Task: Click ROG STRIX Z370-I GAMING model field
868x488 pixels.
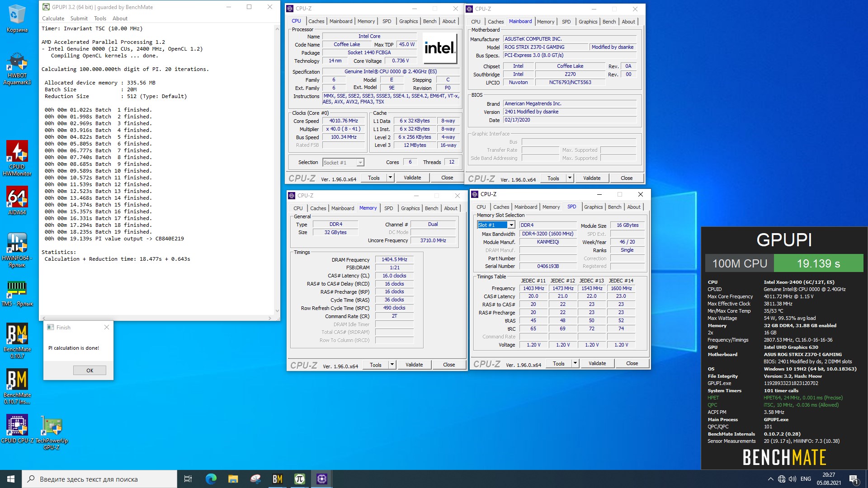Action: [546, 47]
